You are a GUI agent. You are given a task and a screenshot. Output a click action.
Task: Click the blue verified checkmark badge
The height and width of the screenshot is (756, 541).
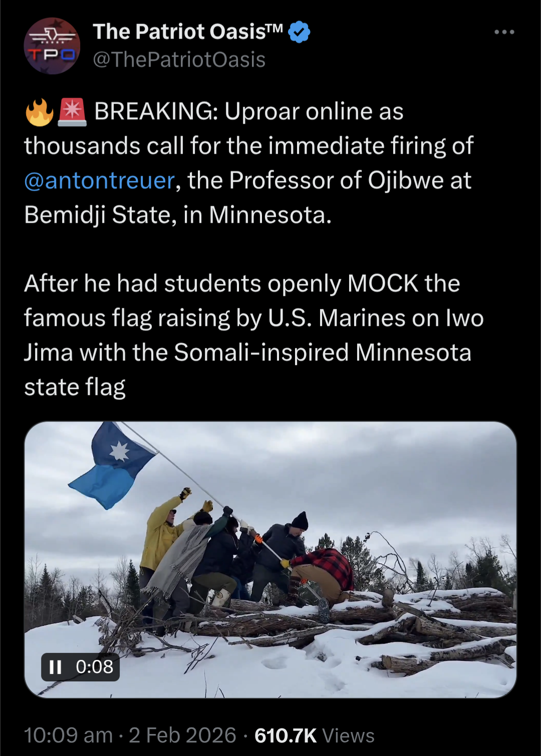tap(299, 32)
